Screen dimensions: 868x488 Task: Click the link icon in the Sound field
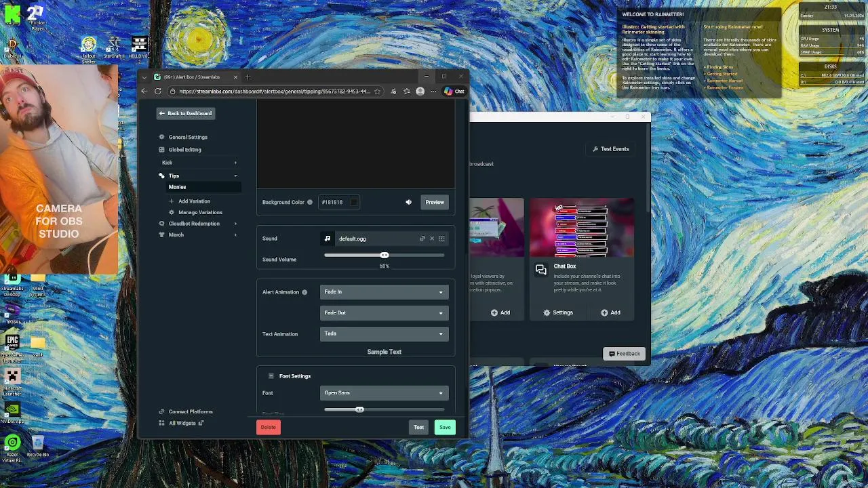(422, 239)
